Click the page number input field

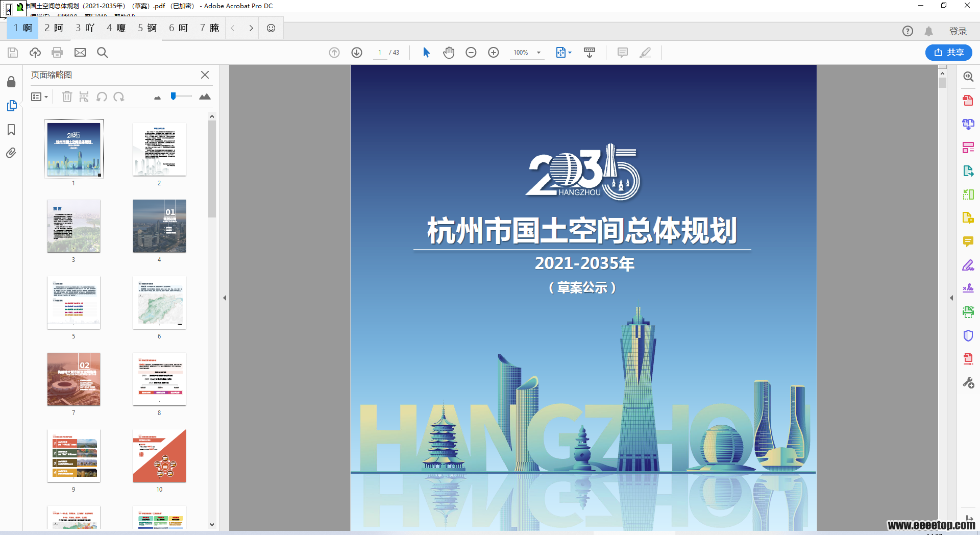pyautogui.click(x=380, y=53)
